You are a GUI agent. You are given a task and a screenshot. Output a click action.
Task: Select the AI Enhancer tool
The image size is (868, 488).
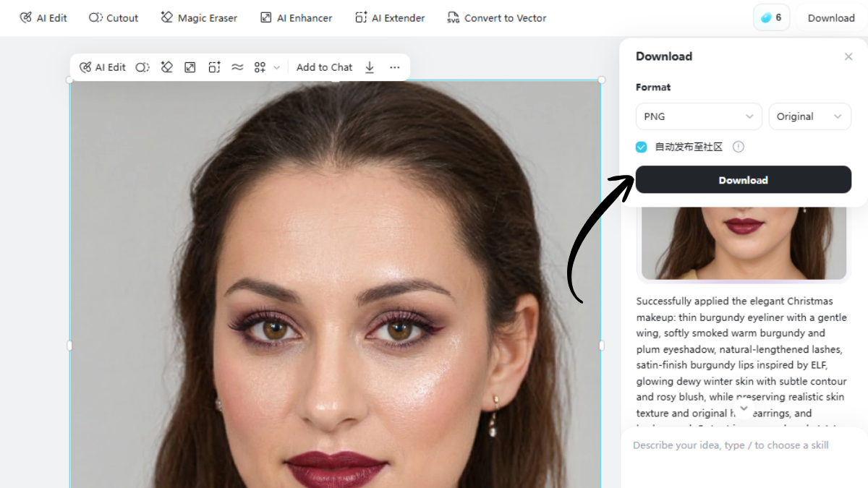pos(296,17)
